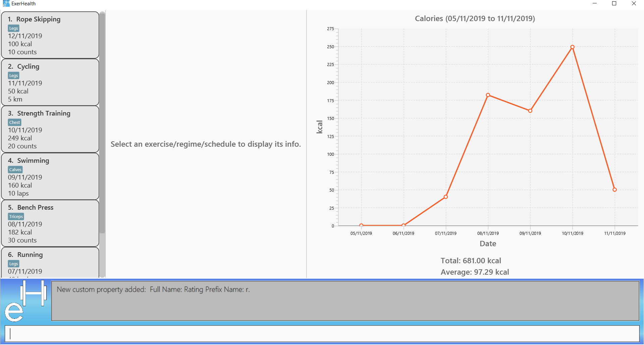The image size is (644, 345).
Task: Click the Triceps tag on Bench Press
Action: (16, 217)
